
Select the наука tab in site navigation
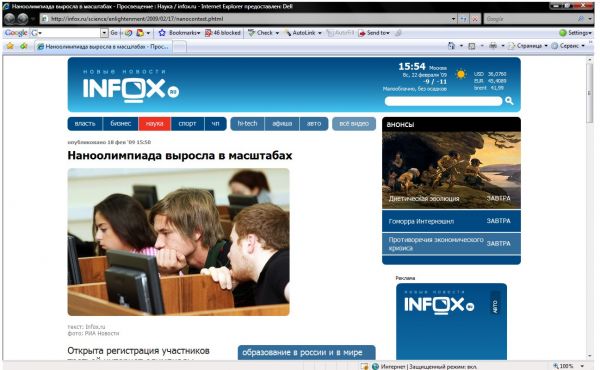pos(155,124)
